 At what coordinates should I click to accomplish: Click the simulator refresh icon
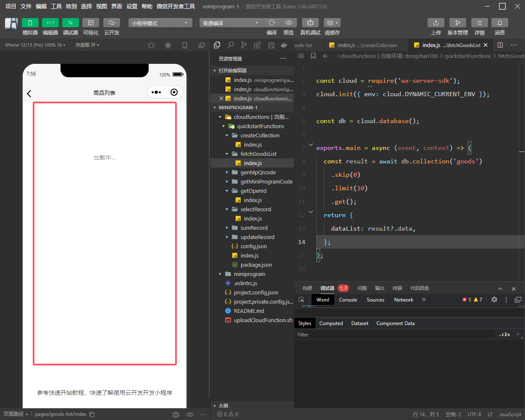point(151,45)
